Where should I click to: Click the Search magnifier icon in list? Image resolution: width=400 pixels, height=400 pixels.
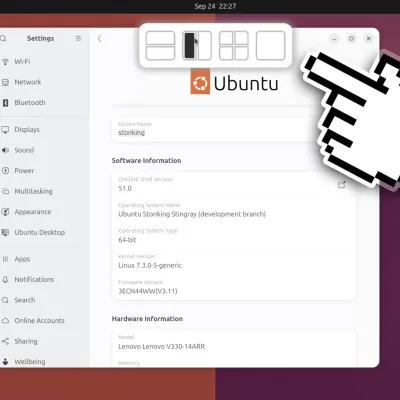click(x=5, y=300)
